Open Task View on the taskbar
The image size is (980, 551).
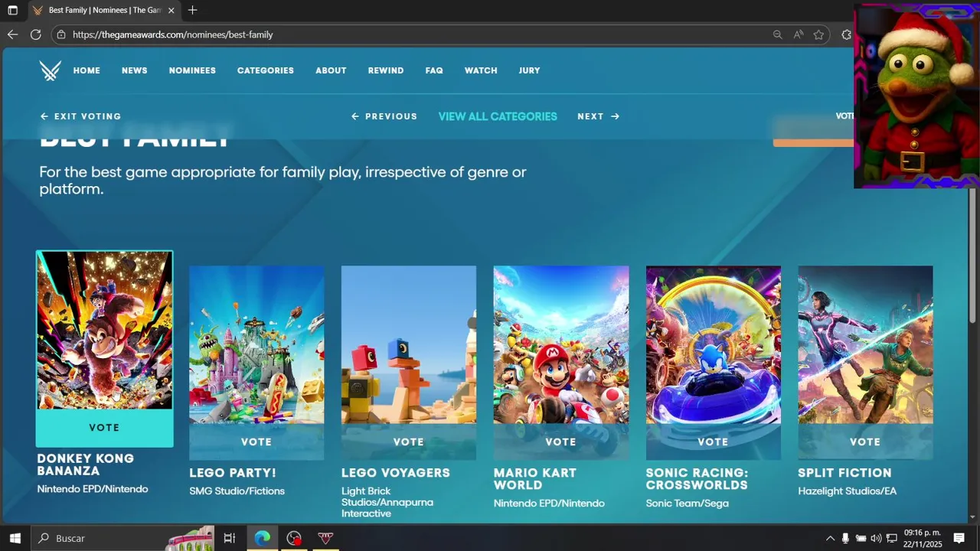(229, 538)
